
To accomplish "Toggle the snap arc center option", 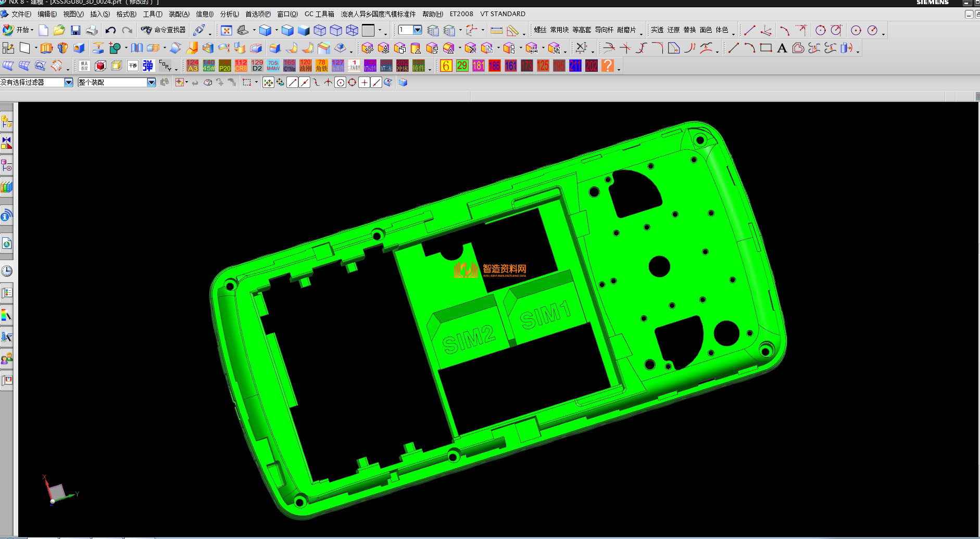I will (x=340, y=82).
